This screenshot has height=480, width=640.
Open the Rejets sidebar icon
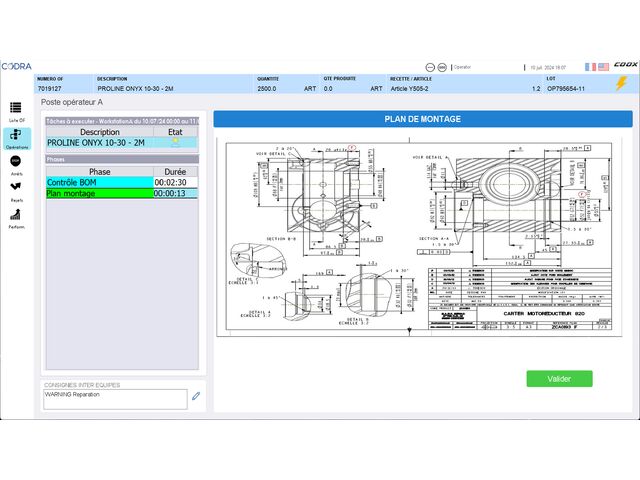tap(16, 188)
